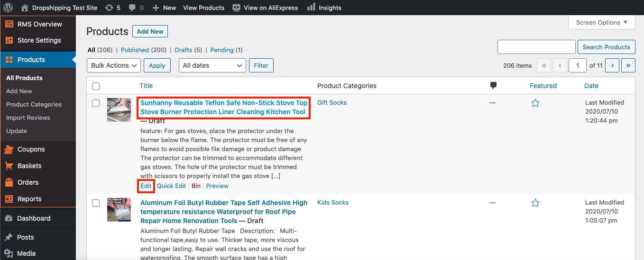
Task: Click the Posts pin icon
Action: click(9, 237)
